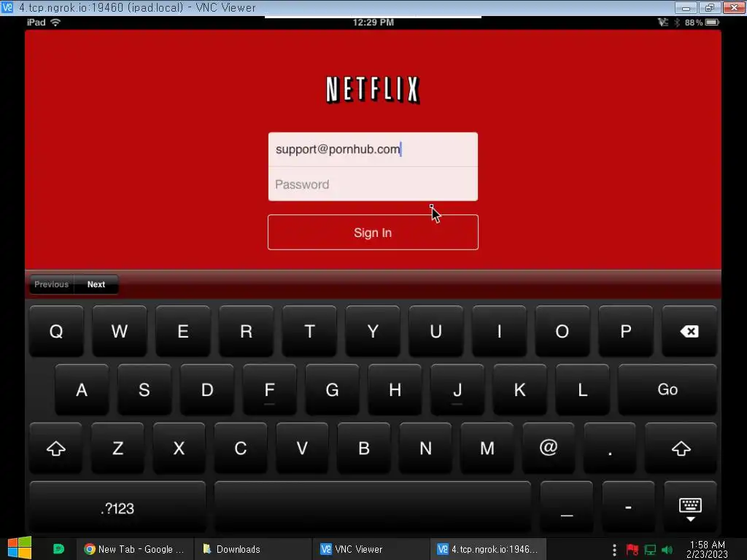This screenshot has height=560, width=747.
Task: Tap the F key on keyboard
Action: (270, 389)
